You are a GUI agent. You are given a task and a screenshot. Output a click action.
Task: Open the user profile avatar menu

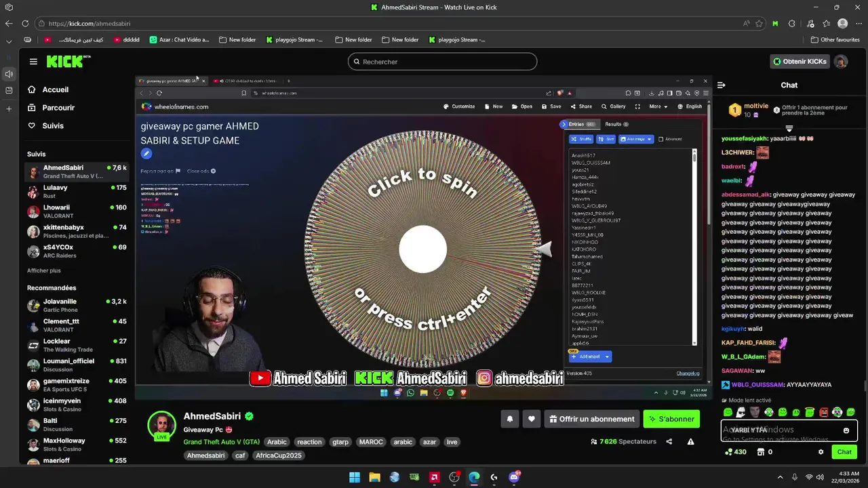coord(841,62)
